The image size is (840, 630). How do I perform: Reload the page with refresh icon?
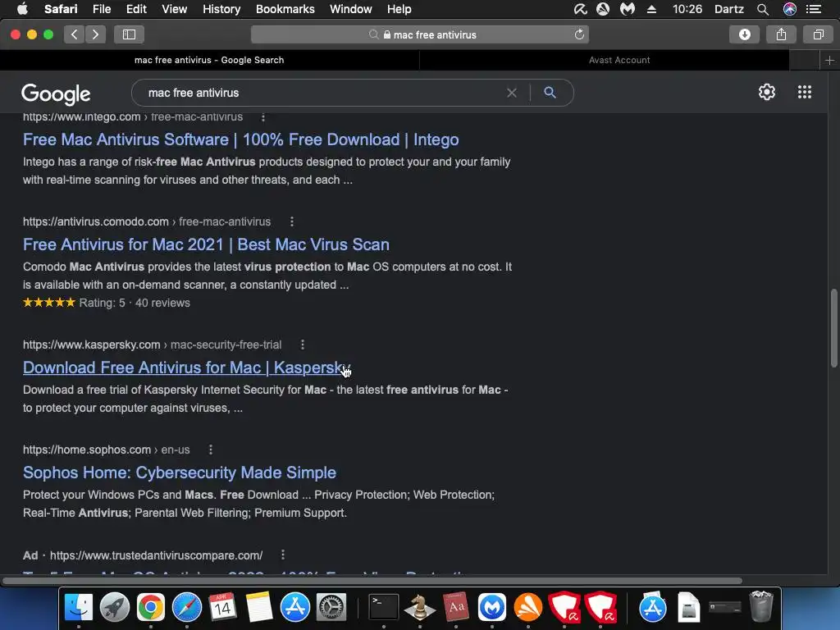579,34
